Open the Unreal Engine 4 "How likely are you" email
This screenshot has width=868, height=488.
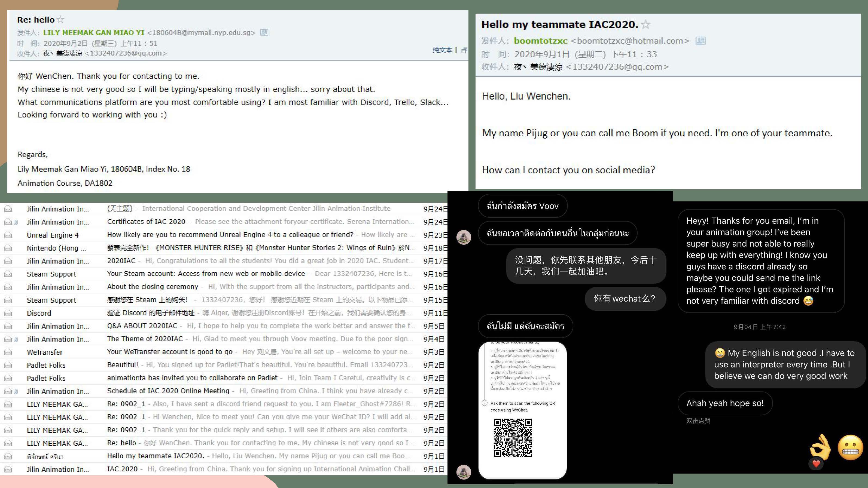pos(230,235)
